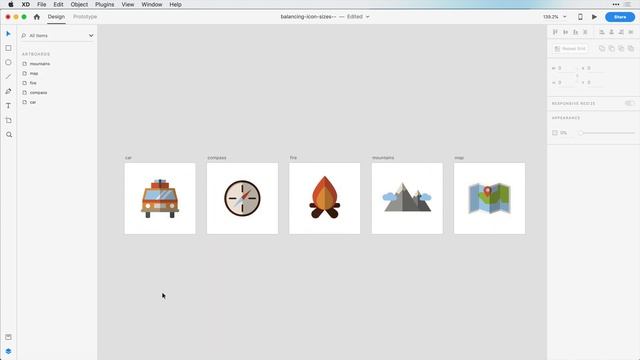Viewport: 640px width, 360px height.
Task: Open the macOS Control Center icon
Action: [628, 4]
